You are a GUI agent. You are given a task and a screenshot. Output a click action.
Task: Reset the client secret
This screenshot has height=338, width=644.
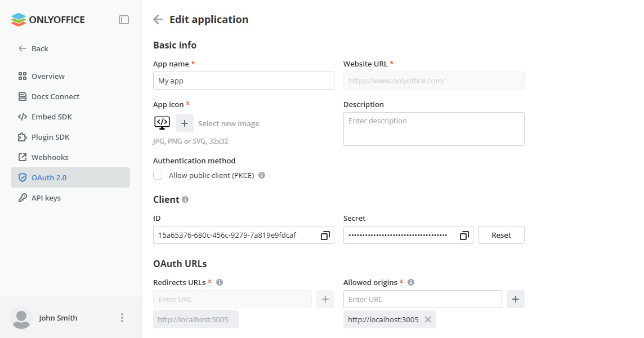pyautogui.click(x=501, y=235)
